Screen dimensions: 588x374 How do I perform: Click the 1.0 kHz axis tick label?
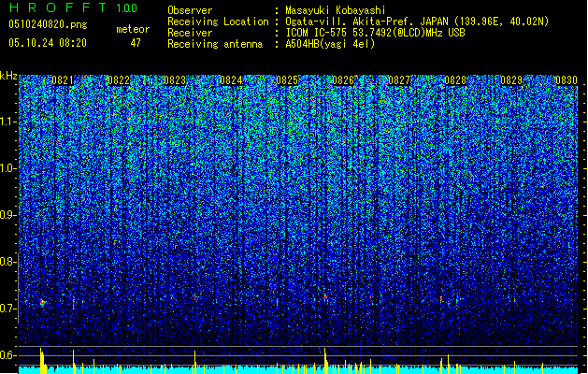[8, 168]
